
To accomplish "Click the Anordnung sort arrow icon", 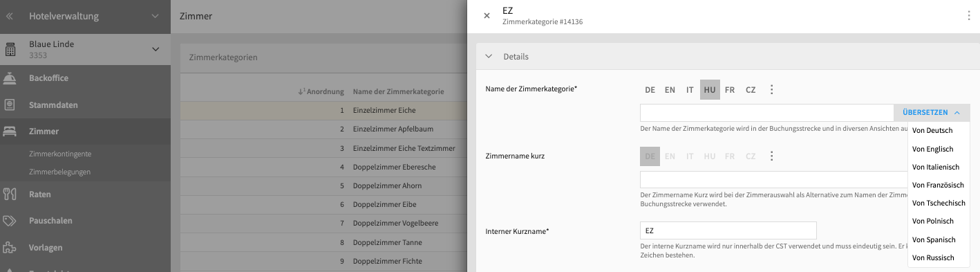I will [302, 91].
